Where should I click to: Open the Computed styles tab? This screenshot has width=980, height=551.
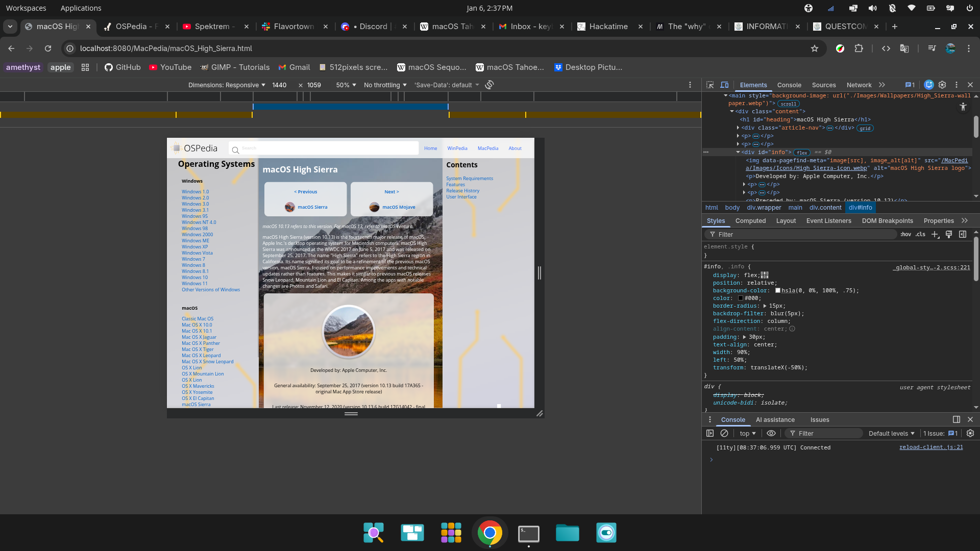tap(750, 221)
